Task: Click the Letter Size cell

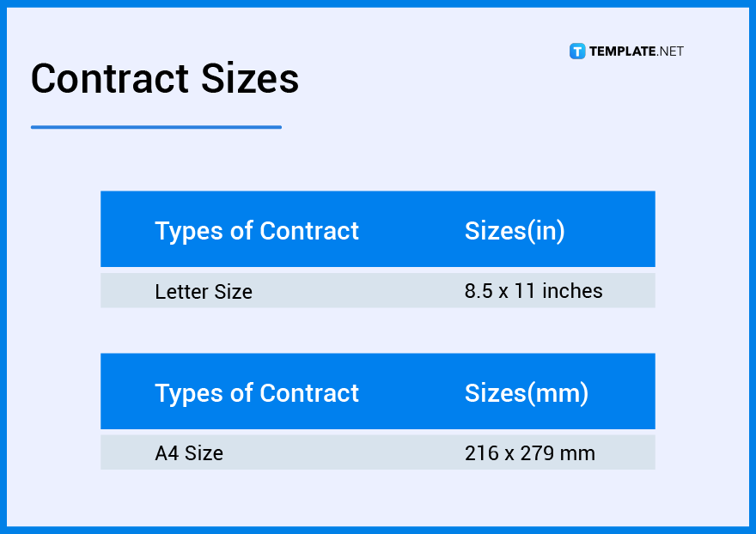Action: pyautogui.click(x=204, y=292)
